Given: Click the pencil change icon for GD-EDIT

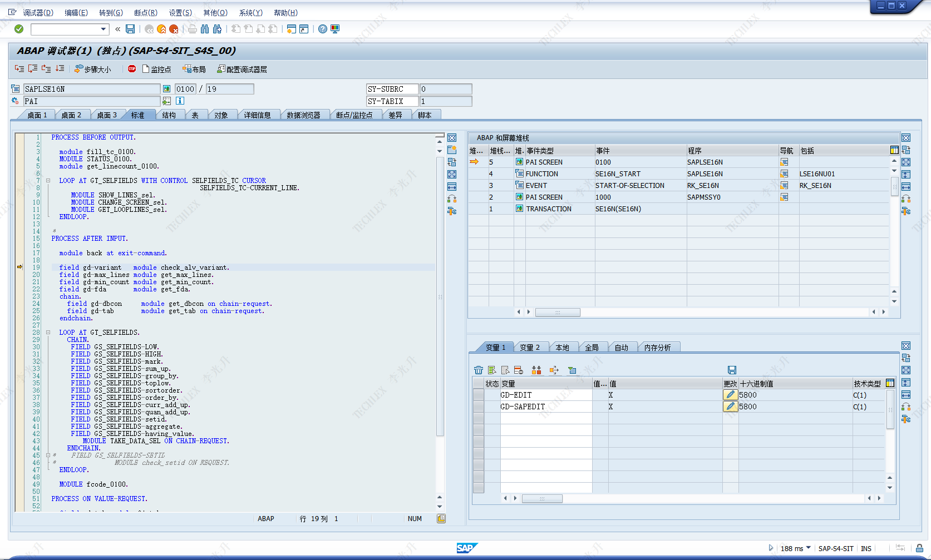Looking at the screenshot, I should (x=730, y=395).
